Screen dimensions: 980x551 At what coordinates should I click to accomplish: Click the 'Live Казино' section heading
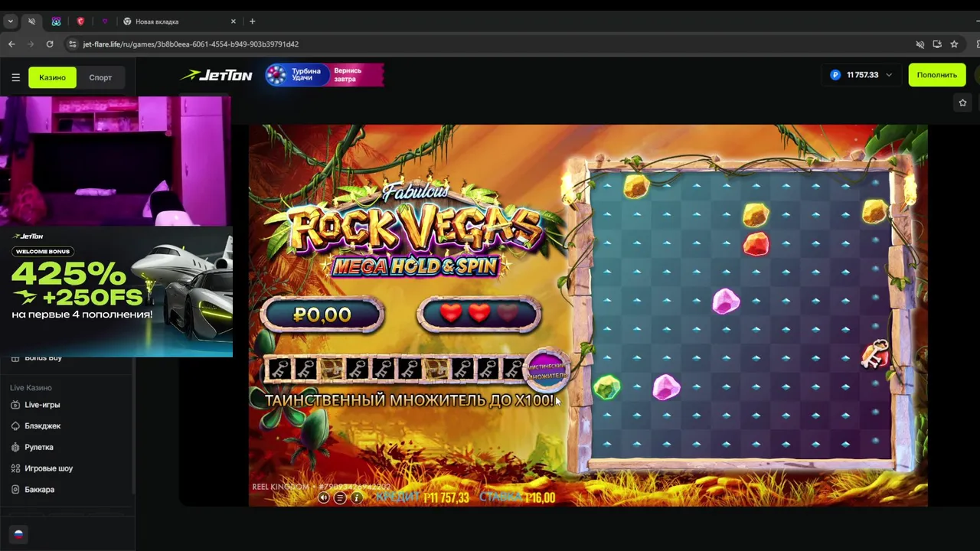(31, 388)
